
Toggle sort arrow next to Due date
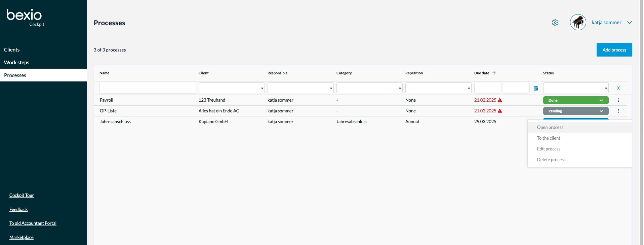494,73
